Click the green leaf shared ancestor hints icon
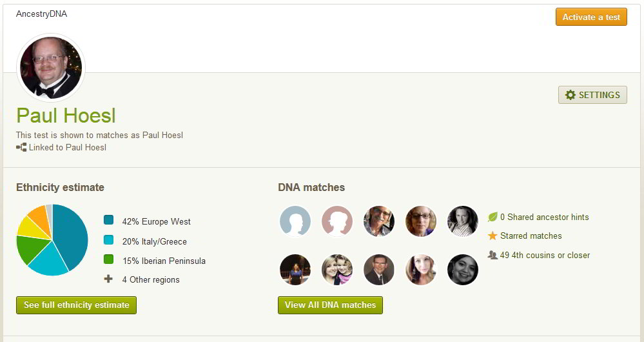The height and width of the screenshot is (342, 644). tap(493, 217)
